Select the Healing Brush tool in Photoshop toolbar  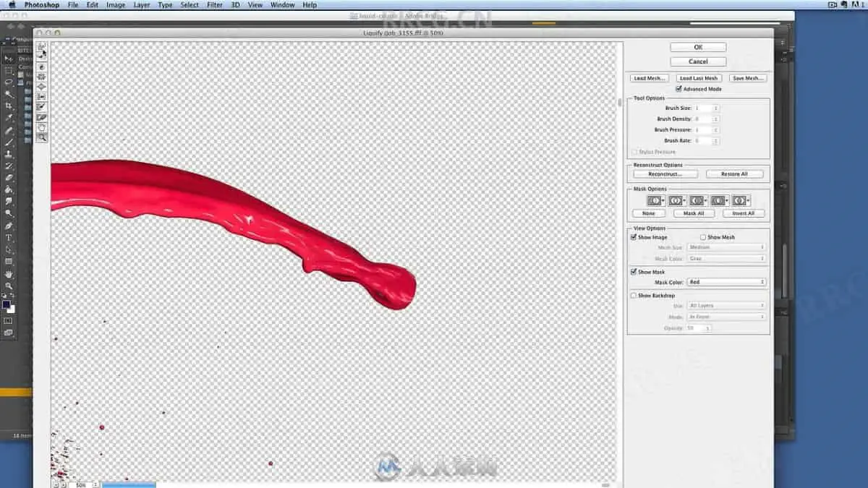pyautogui.click(x=9, y=131)
